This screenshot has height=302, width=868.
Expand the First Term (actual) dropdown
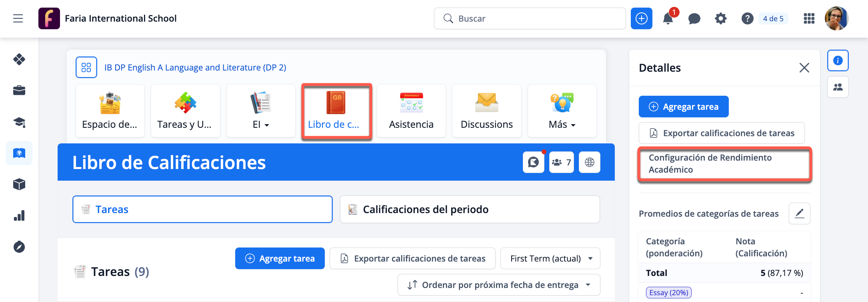click(x=550, y=259)
